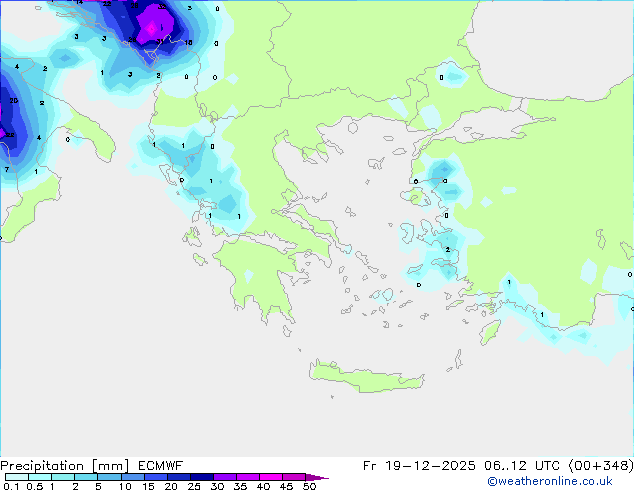Image resolution: width=634 pixels, height=490 pixels.
Task: Click the "40" legend label
Action: point(263,486)
